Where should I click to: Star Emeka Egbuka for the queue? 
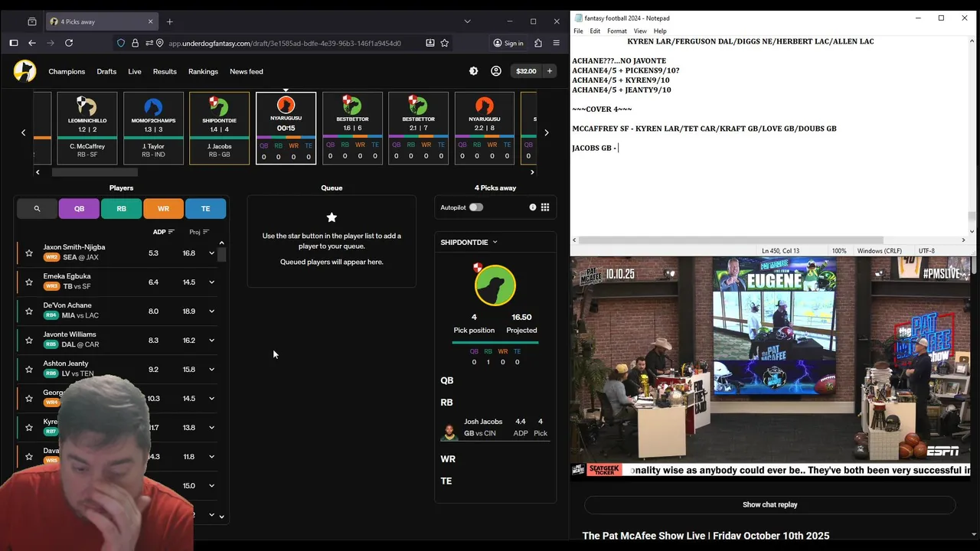[x=29, y=282]
